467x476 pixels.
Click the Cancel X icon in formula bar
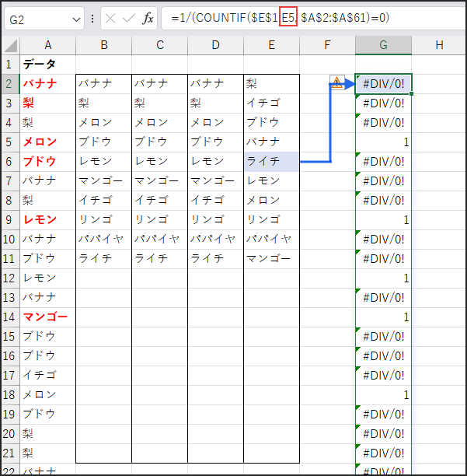coord(110,19)
